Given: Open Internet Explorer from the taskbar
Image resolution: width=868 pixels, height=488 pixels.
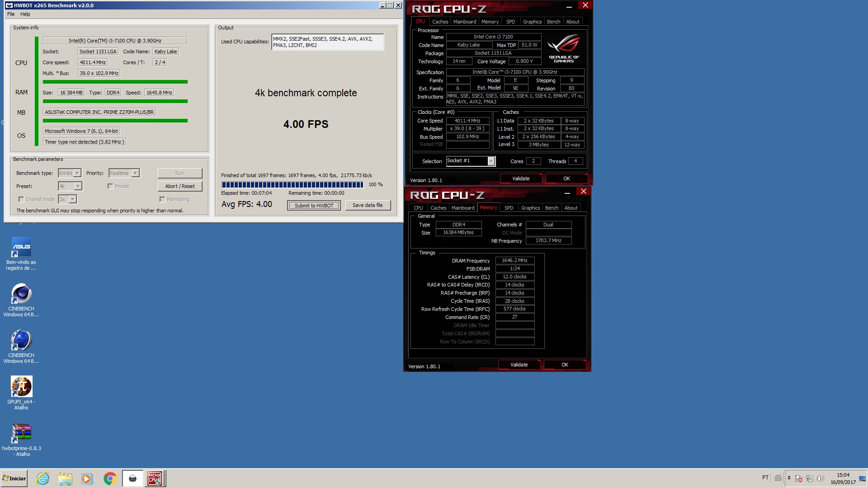Looking at the screenshot, I should 43,479.
